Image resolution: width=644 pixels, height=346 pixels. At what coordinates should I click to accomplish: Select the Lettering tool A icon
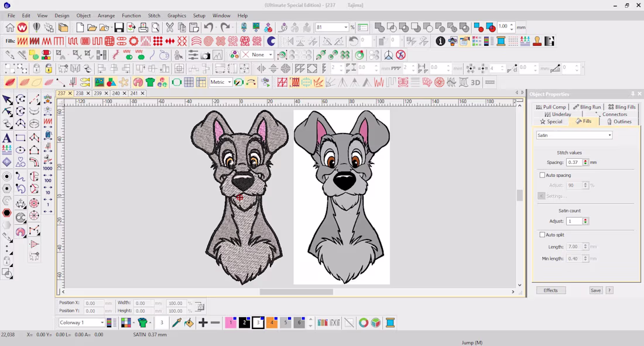click(x=6, y=138)
